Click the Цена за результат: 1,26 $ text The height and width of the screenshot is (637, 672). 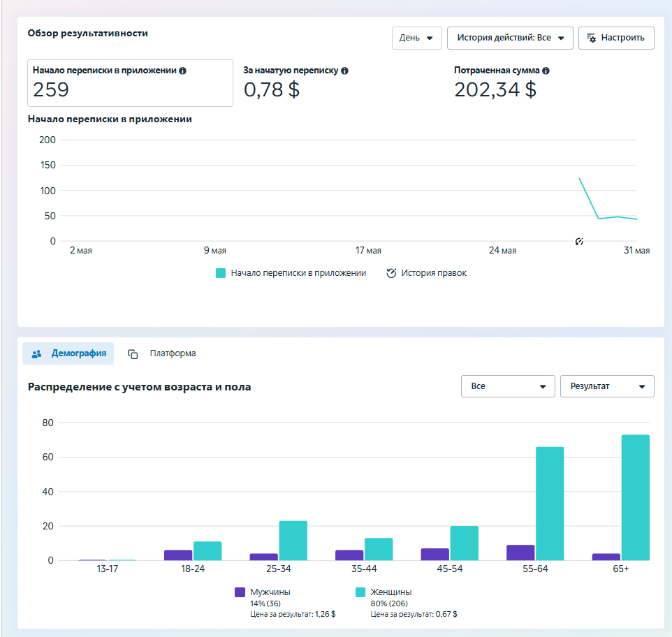[x=293, y=614]
